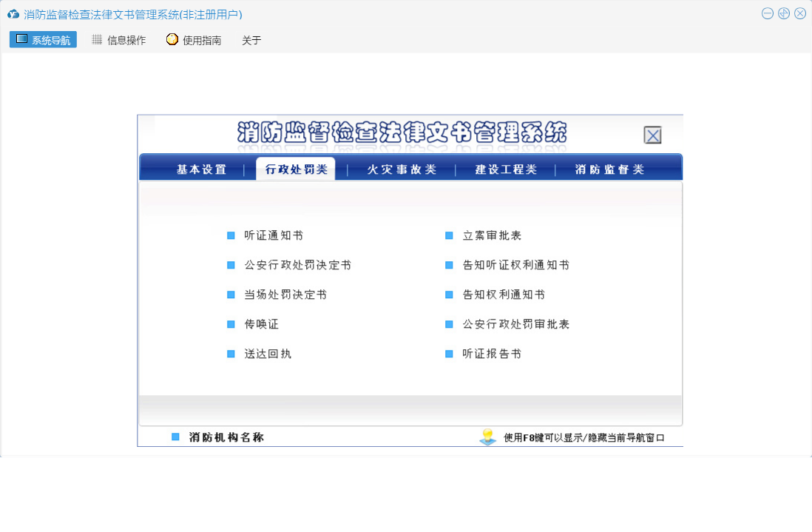Select the 建设工程类 tab
The height and width of the screenshot is (532, 812).
(506, 169)
